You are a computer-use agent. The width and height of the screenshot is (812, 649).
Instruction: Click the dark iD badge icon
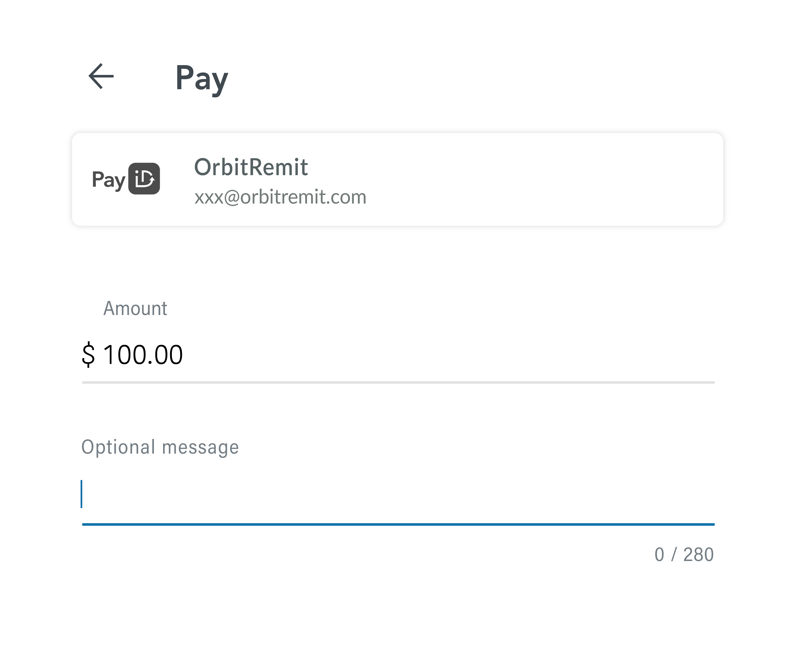tap(144, 179)
